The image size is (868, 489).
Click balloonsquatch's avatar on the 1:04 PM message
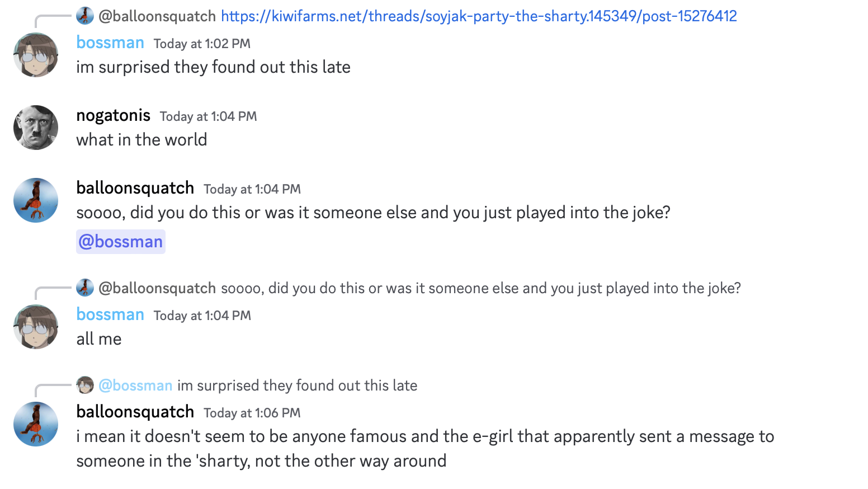36,200
